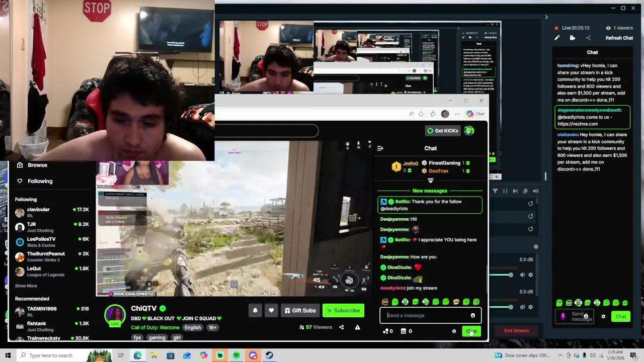
Task: Click the green Chat send button in browser
Action: (471, 331)
